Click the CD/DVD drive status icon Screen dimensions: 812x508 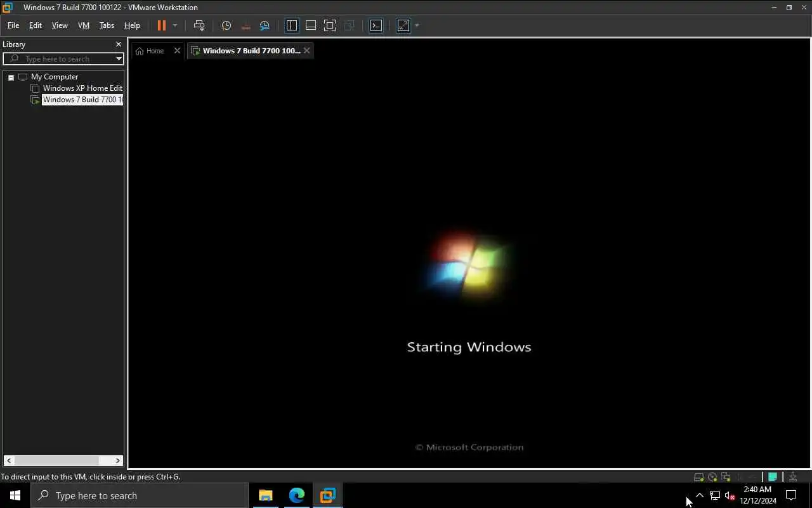(x=712, y=477)
